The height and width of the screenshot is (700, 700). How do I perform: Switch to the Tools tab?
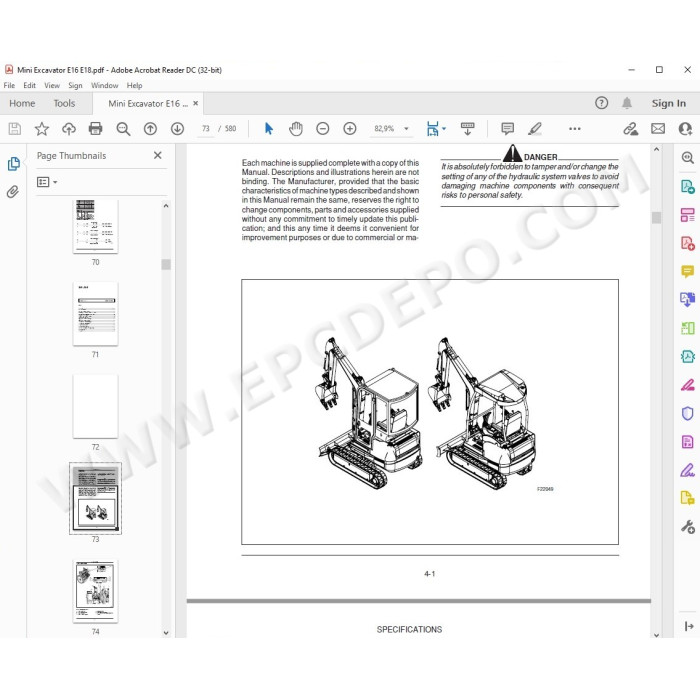(64, 103)
